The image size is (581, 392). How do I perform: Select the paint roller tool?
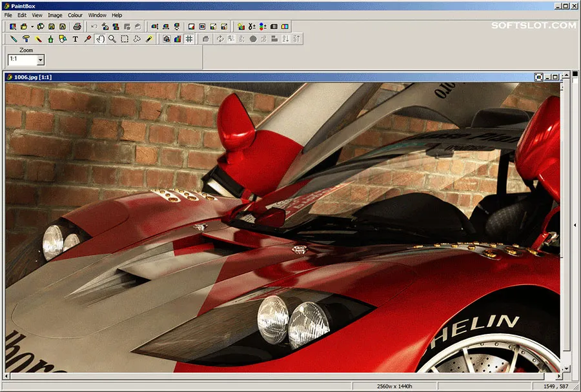[26, 39]
